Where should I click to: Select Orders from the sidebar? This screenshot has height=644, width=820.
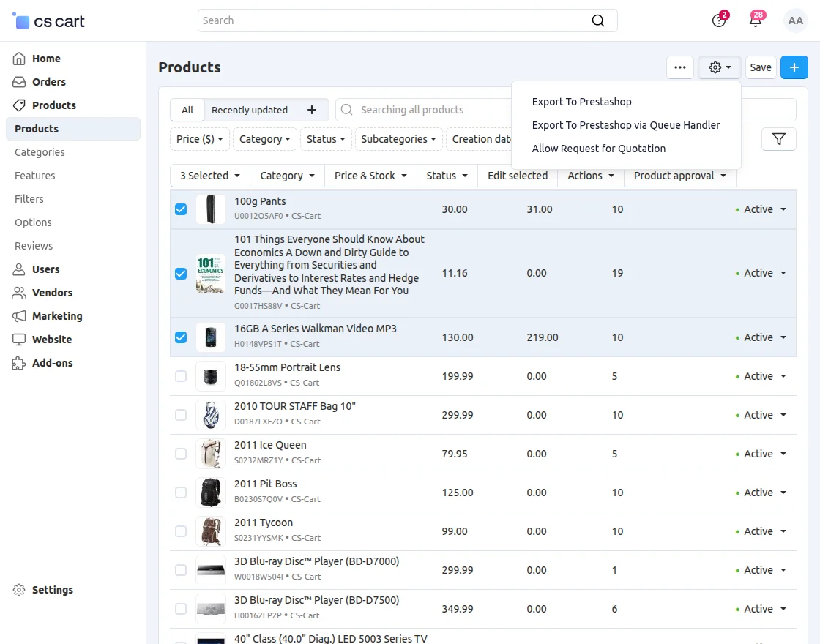click(x=50, y=81)
